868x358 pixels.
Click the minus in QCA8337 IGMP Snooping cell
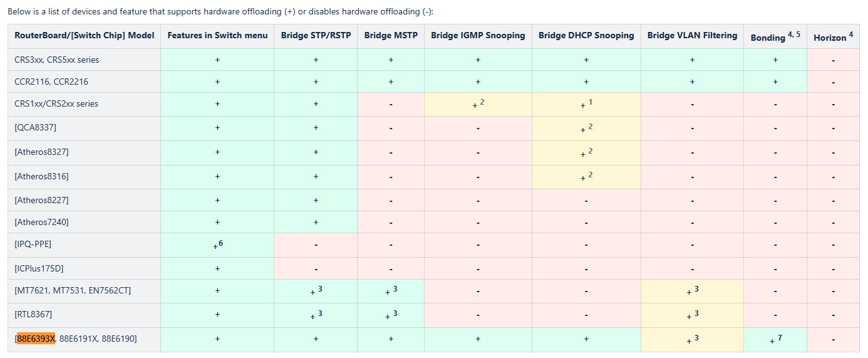(x=478, y=129)
